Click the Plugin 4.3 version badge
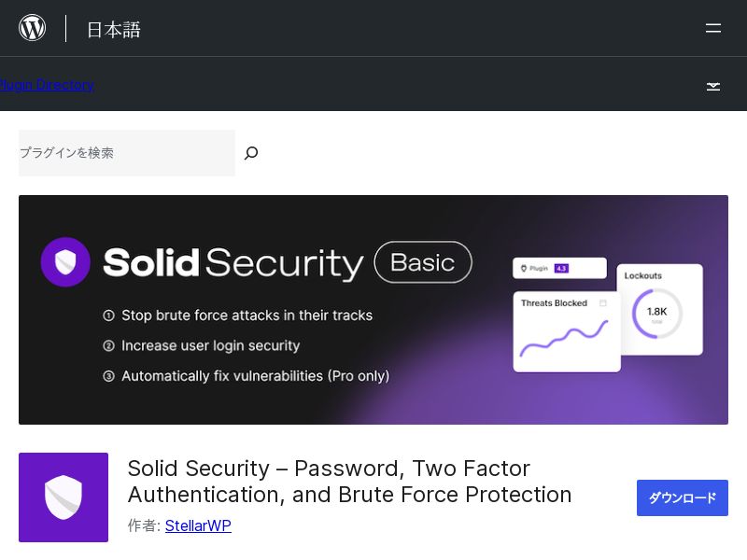 coord(560,269)
